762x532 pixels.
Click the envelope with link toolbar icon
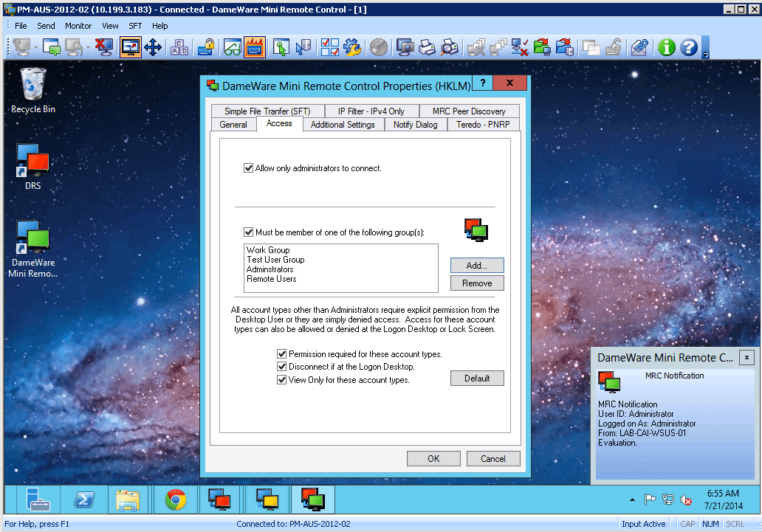pyautogui.click(x=639, y=47)
